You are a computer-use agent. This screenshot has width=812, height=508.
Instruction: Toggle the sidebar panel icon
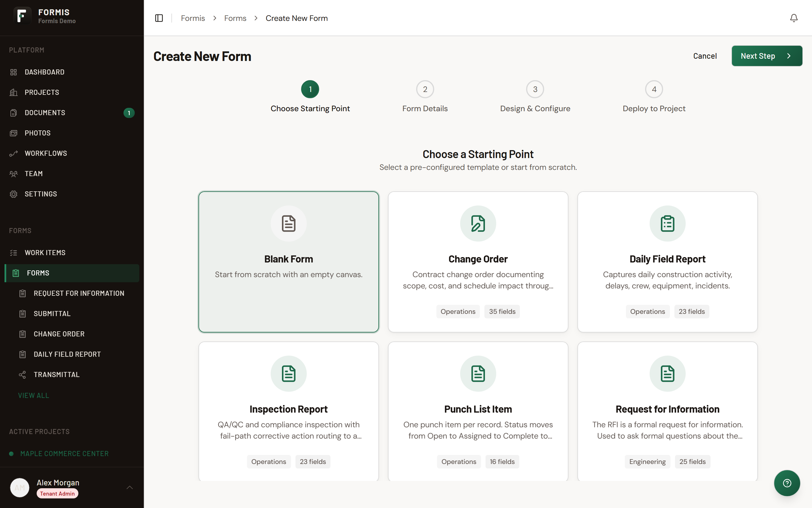coord(159,18)
